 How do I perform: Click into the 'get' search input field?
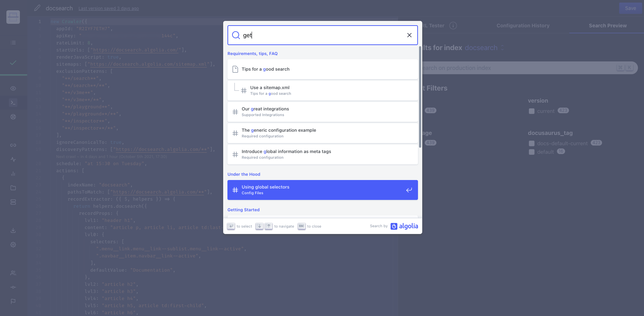click(323, 35)
